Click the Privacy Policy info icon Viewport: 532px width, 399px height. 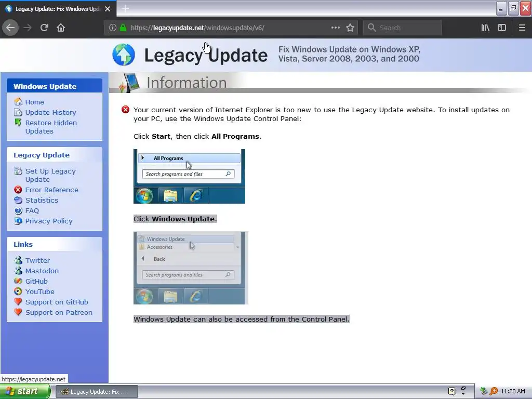18,221
